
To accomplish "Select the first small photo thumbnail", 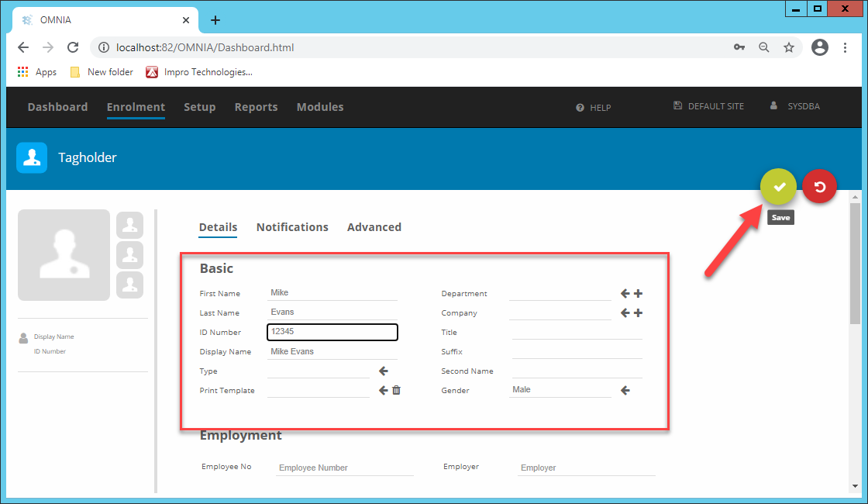I will pos(130,225).
